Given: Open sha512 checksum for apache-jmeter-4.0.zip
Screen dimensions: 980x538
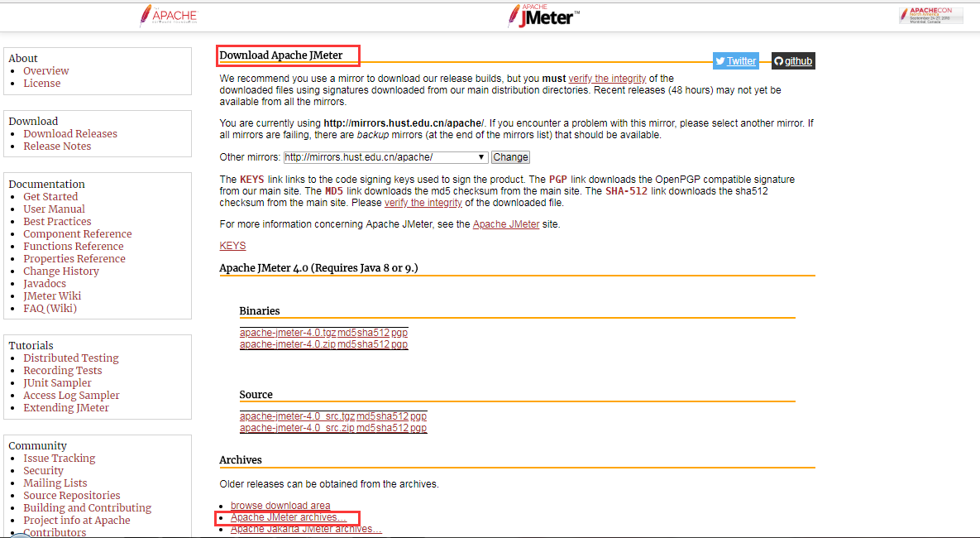Looking at the screenshot, I should point(373,344).
